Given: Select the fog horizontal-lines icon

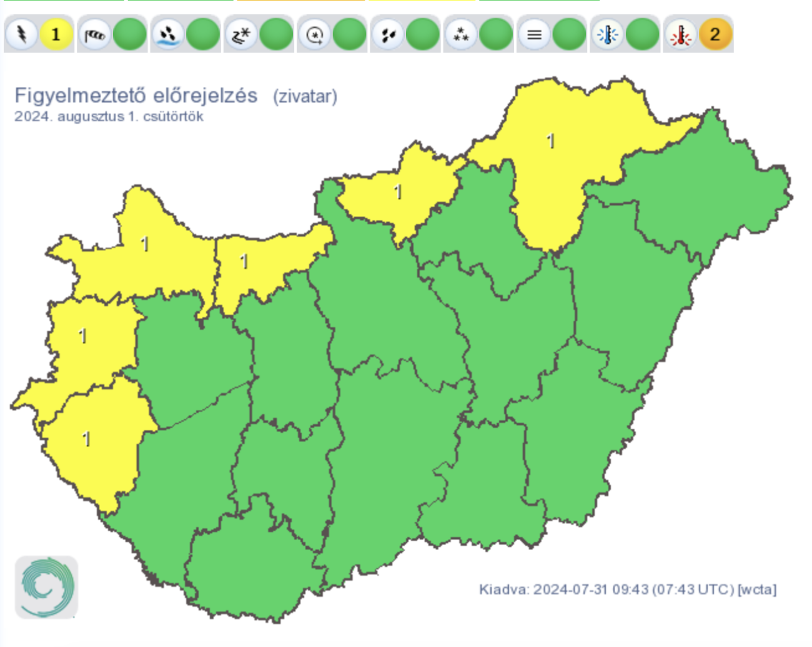Looking at the screenshot, I should coord(534,34).
